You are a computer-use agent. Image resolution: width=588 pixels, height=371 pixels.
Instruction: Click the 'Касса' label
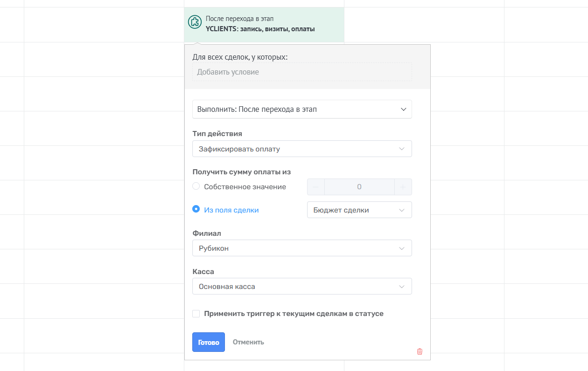pyautogui.click(x=203, y=271)
